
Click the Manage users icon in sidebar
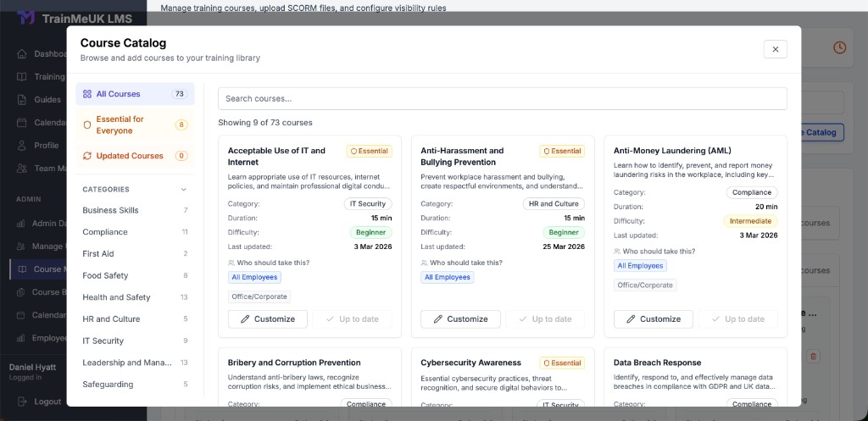pyautogui.click(x=20, y=247)
